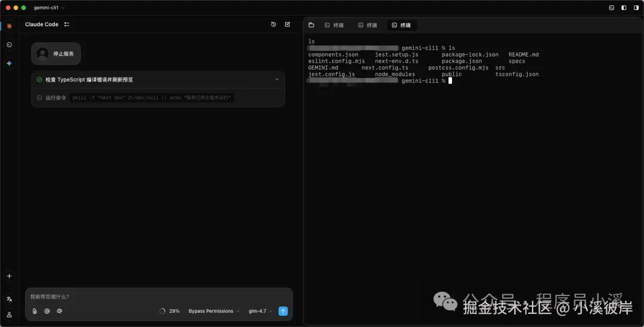The image size is (644, 327).
Task: Send the message with blue arrow button
Action: tap(283, 311)
